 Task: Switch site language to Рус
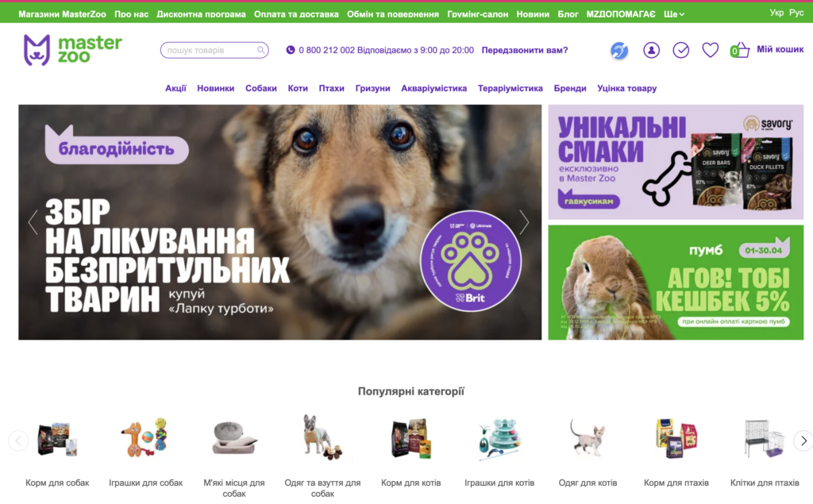point(796,13)
